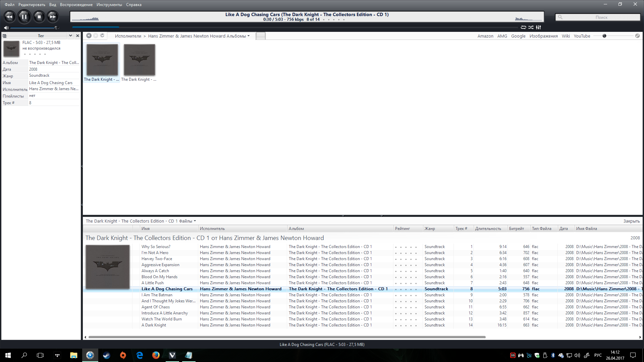Click the horizontal scrollbar in track list
The width and height of the screenshot is (644, 362).
click(287, 337)
